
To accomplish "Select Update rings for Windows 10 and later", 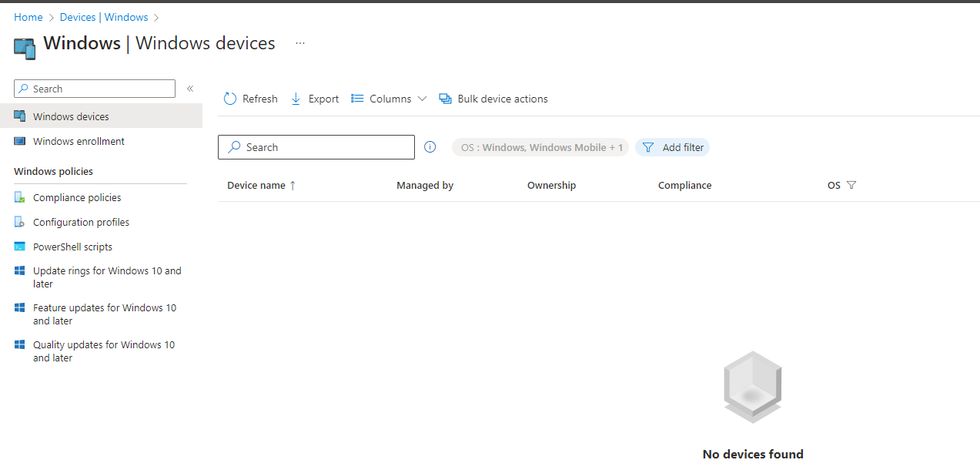I will point(107,277).
